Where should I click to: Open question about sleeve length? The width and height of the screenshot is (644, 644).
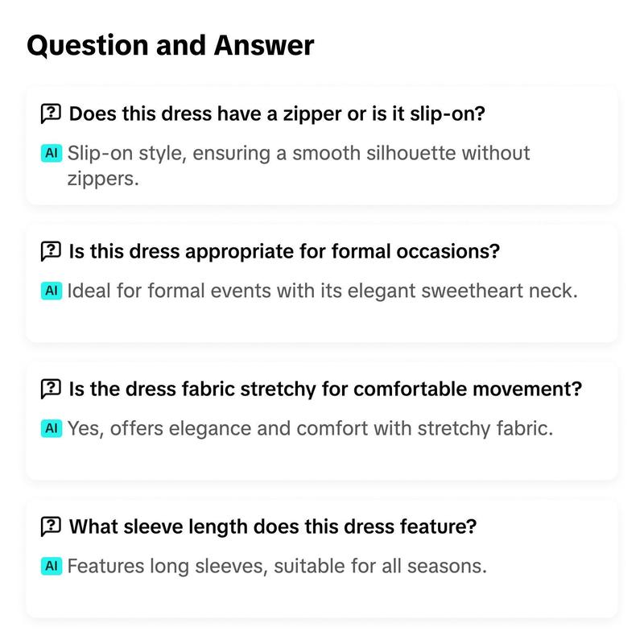click(273, 526)
